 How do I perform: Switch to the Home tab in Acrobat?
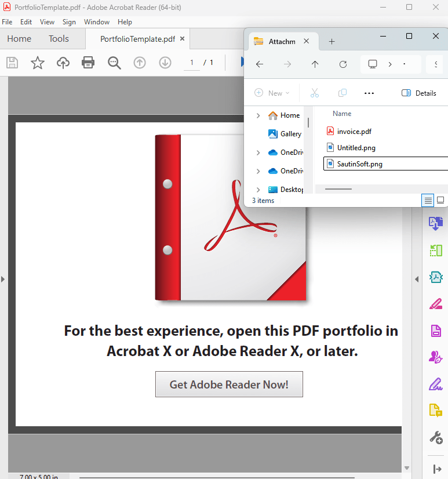click(19, 39)
